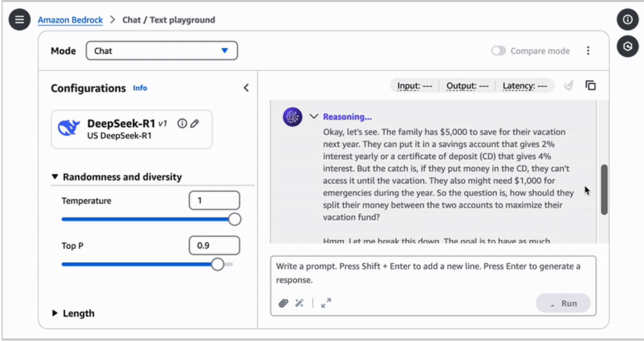644x341 pixels.
Task: Click the Chat / Text playground breadcrumb
Action: click(169, 20)
